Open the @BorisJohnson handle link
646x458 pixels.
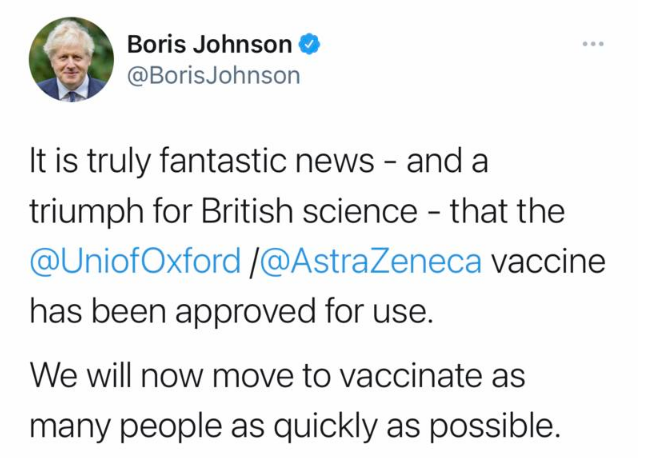[x=213, y=75]
